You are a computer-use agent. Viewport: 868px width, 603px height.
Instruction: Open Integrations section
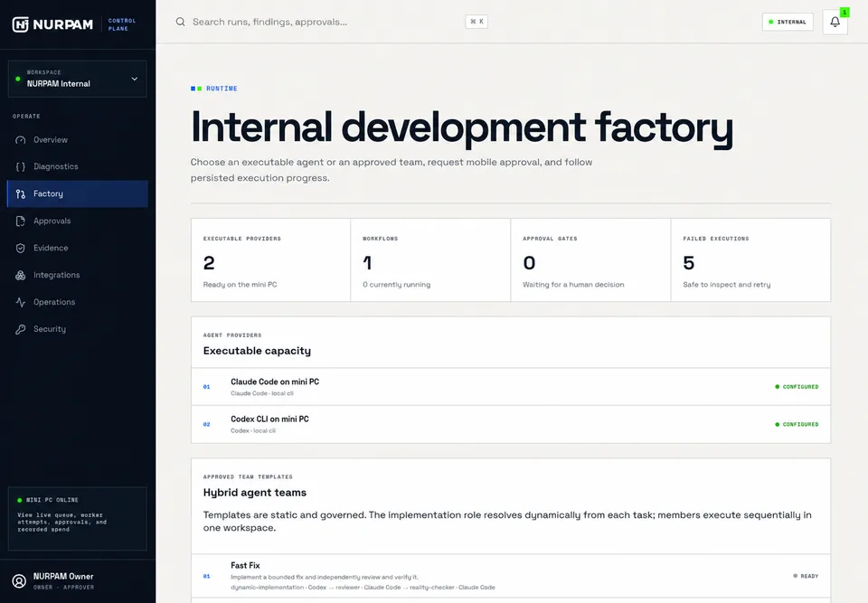78,275
